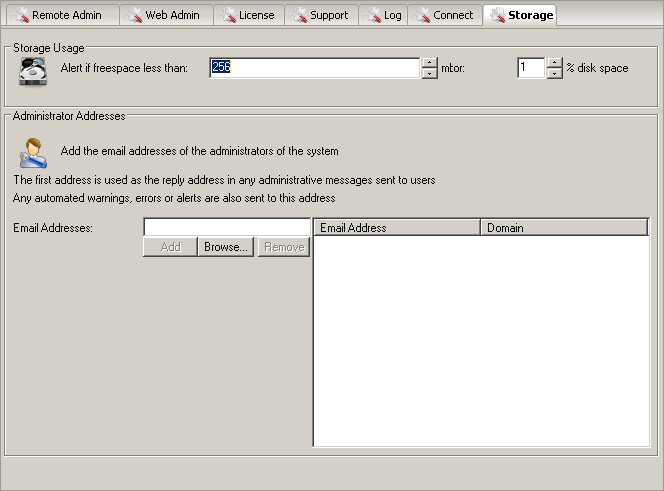This screenshot has height=491, width=664.
Task: Click the Email Addresses text box
Action: click(226, 228)
